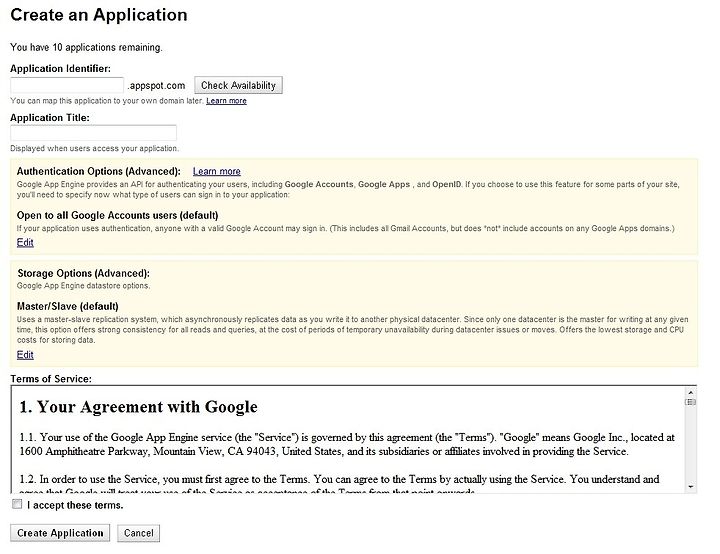Edit the authentication options
Image resolution: width=720 pixels, height=554 pixels.
(x=25, y=243)
